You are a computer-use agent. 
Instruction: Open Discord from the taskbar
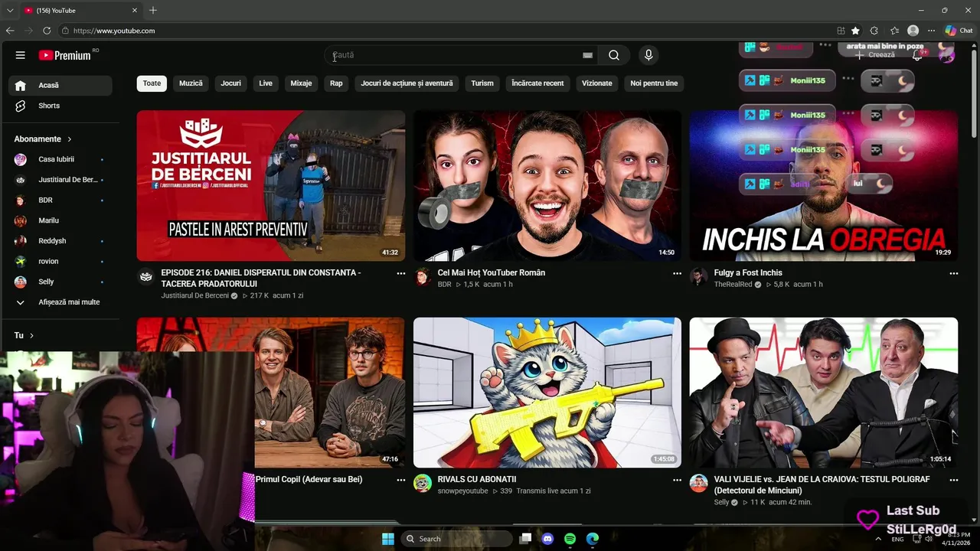click(547, 539)
